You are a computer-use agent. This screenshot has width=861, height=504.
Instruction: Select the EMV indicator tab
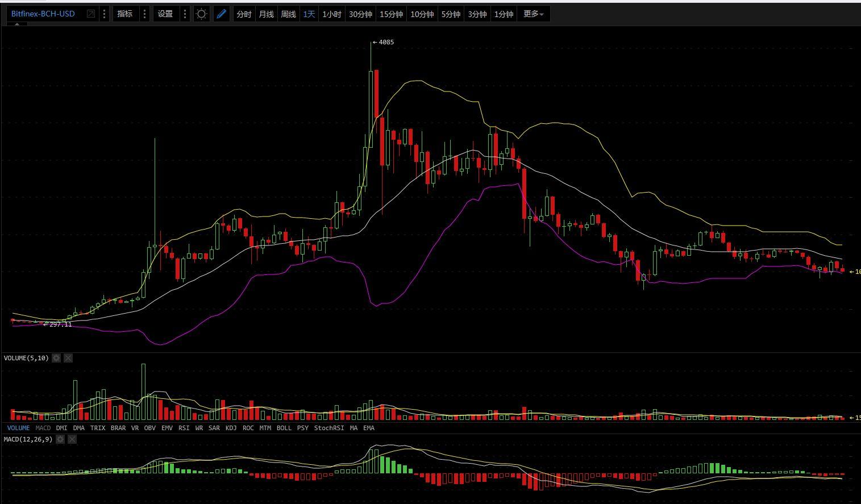(x=167, y=428)
